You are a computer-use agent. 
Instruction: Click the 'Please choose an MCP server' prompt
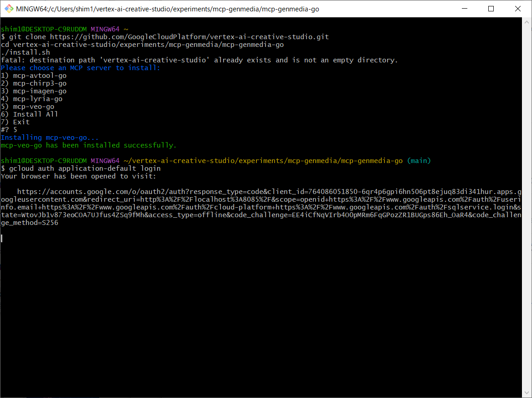click(x=81, y=68)
